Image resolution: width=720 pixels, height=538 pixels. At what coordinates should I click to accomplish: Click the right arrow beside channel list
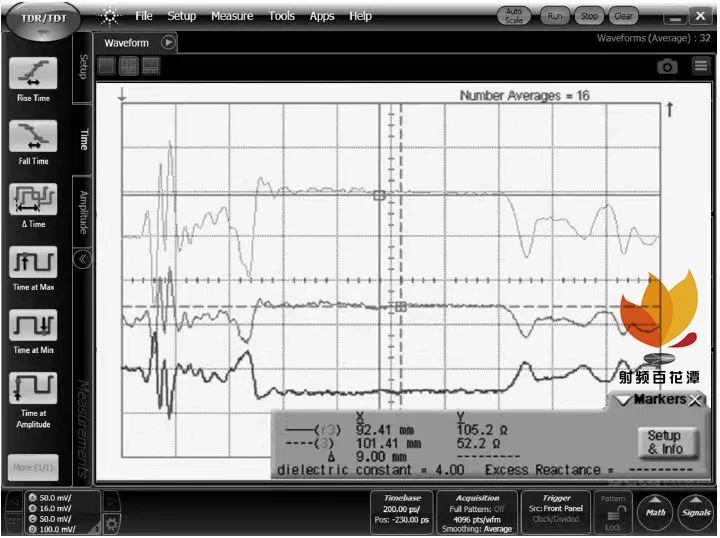(x=111, y=501)
